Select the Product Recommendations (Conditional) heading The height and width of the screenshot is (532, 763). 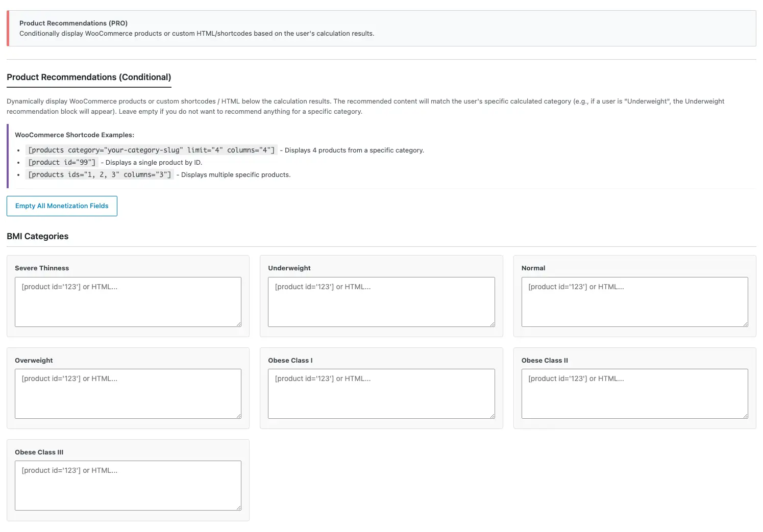coord(89,77)
